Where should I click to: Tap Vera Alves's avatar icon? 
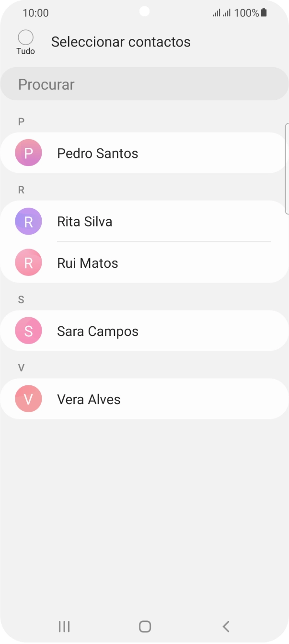(28, 399)
